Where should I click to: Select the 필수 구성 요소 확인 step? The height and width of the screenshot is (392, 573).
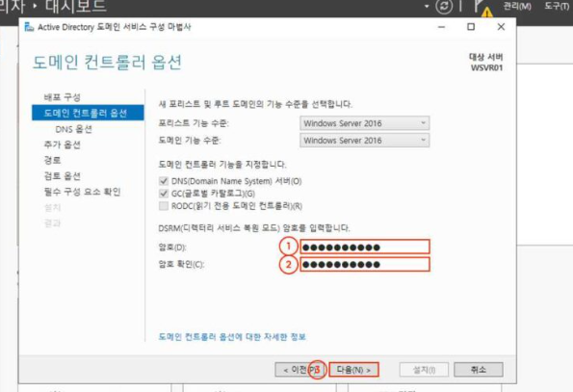[82, 192]
